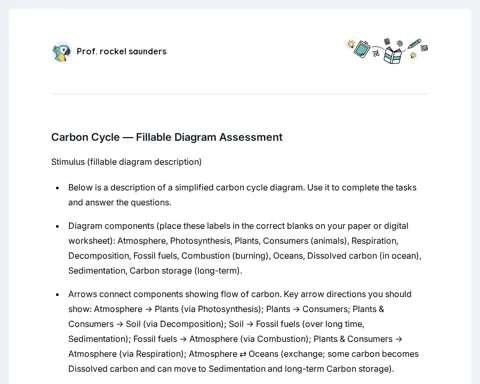This screenshot has height=384, width=480.
Task: Click the open book illustration
Action: pos(393,55)
